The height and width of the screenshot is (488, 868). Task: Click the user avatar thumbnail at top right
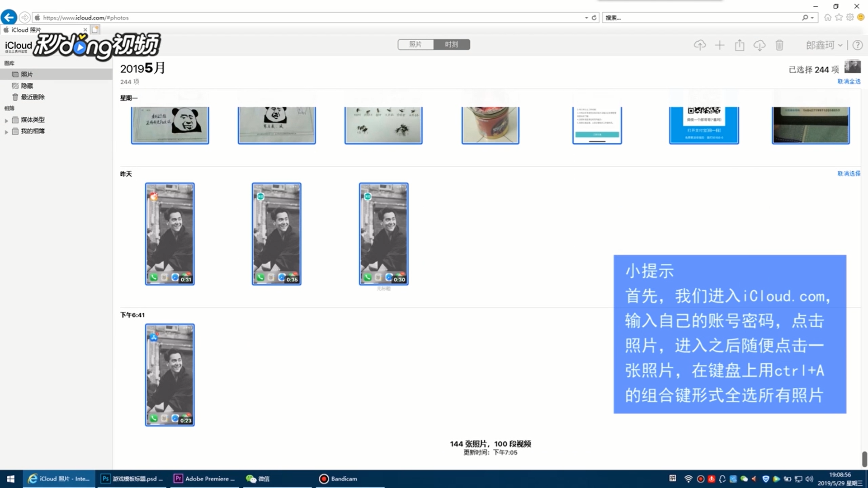(x=853, y=66)
